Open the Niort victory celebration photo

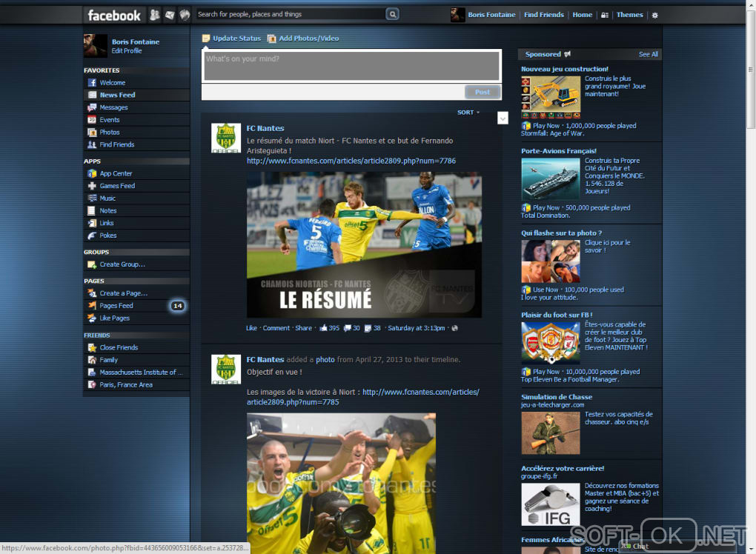click(342, 483)
